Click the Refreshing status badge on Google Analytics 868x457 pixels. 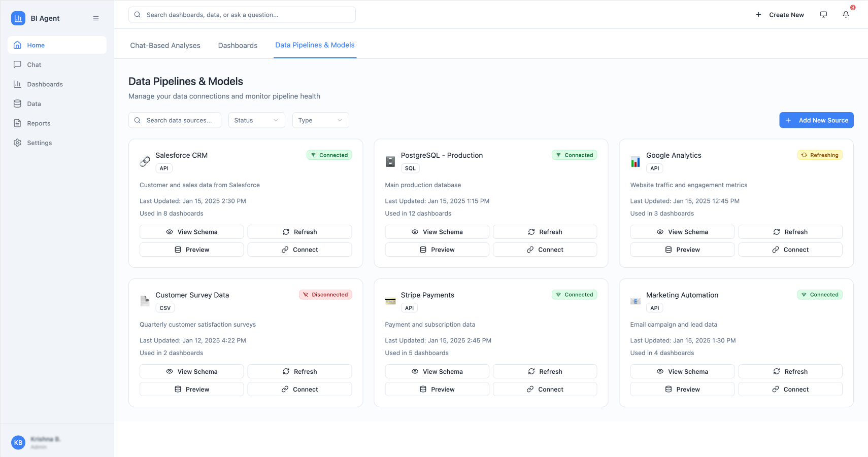[820, 155]
